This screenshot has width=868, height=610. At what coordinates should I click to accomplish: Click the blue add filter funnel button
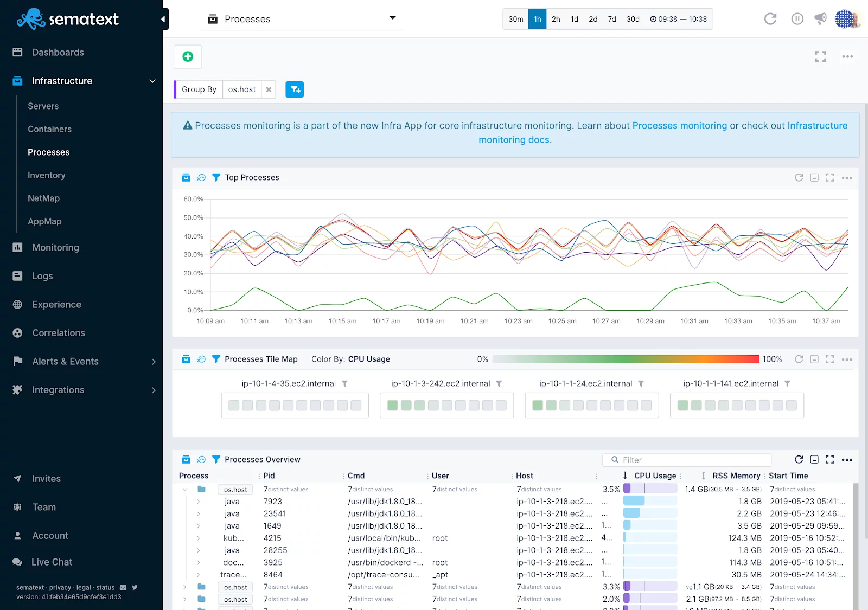(295, 89)
